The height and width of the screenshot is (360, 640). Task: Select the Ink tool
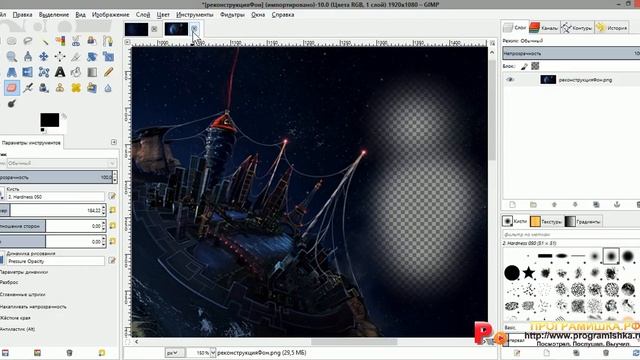click(x=44, y=88)
